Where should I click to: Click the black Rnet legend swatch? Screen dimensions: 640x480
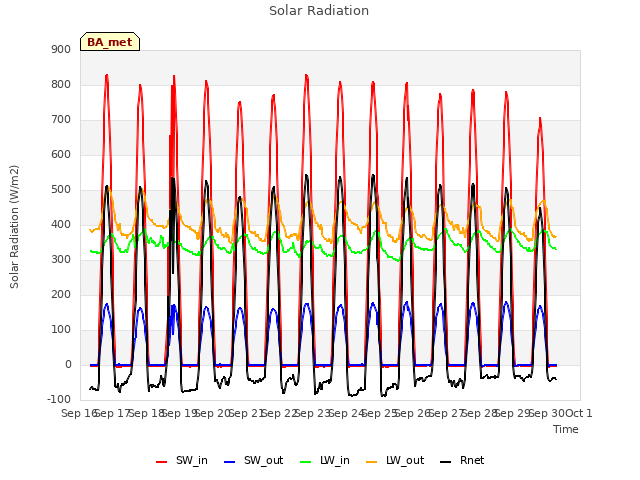click(446, 462)
